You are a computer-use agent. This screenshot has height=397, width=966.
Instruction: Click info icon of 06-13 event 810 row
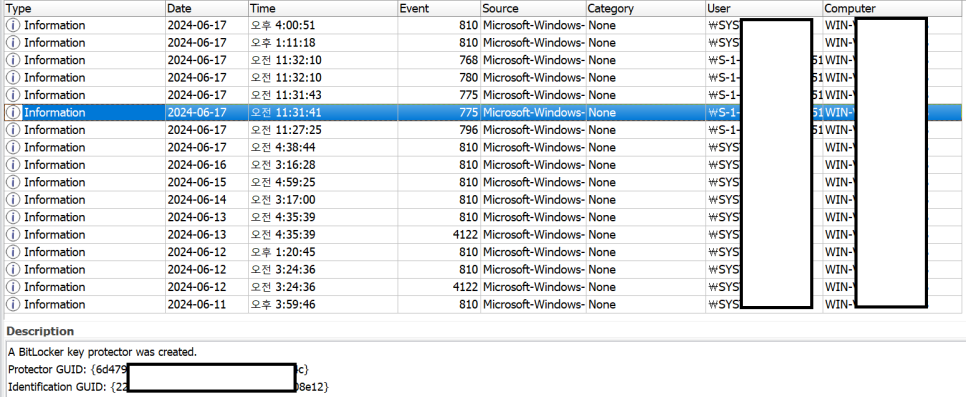click(12, 217)
